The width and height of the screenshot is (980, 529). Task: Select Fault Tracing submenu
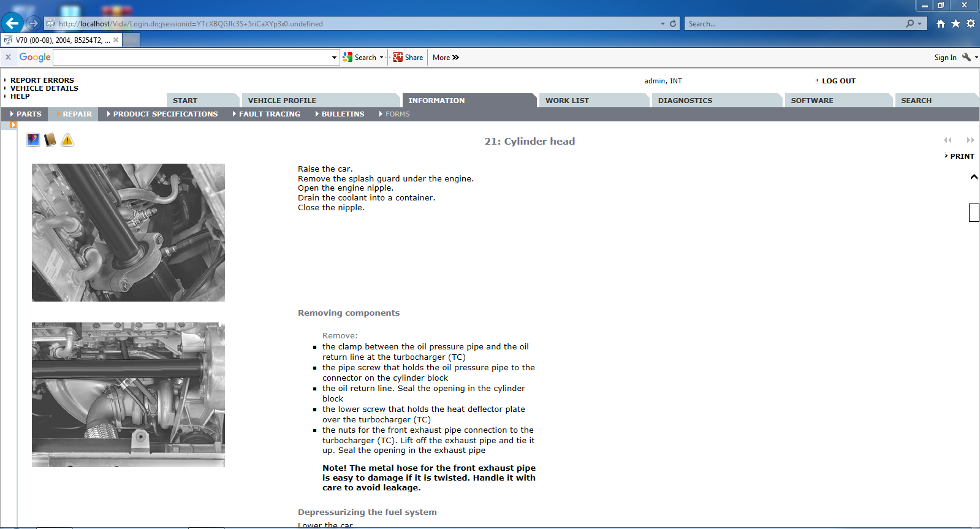269,114
